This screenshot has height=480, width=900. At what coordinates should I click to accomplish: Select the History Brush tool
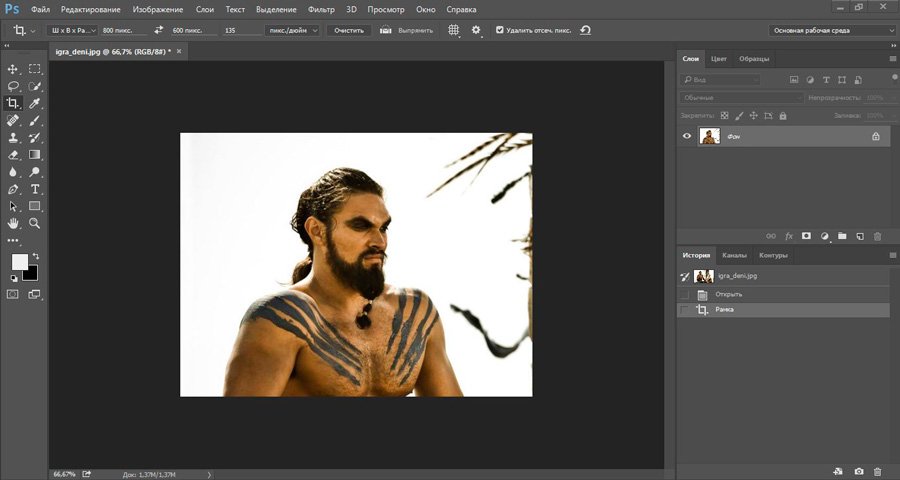(34, 138)
